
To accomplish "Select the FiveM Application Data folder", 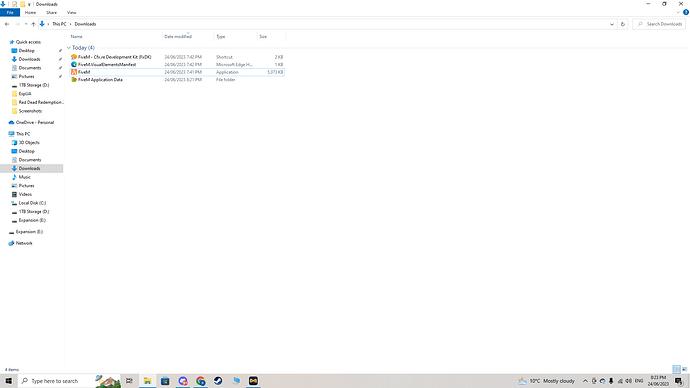I will pos(100,80).
